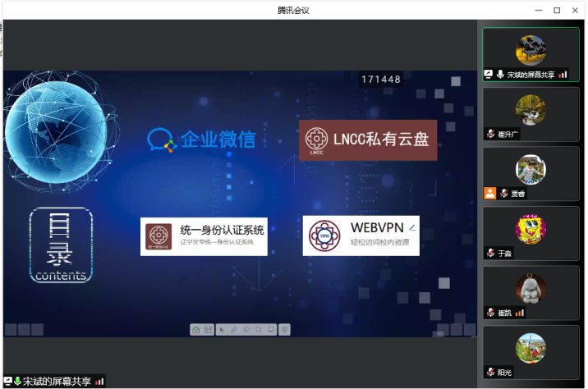Select the child photo avatar tile
This screenshot has width=588, height=389.
[531, 169]
